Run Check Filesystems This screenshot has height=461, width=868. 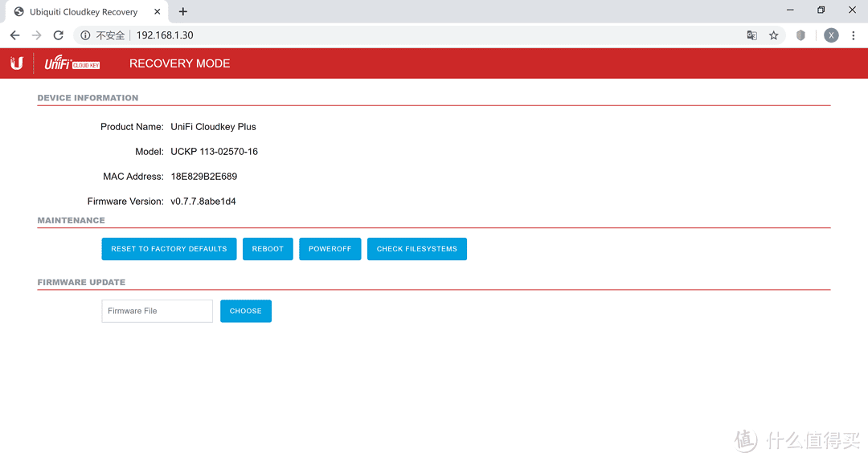coord(416,249)
